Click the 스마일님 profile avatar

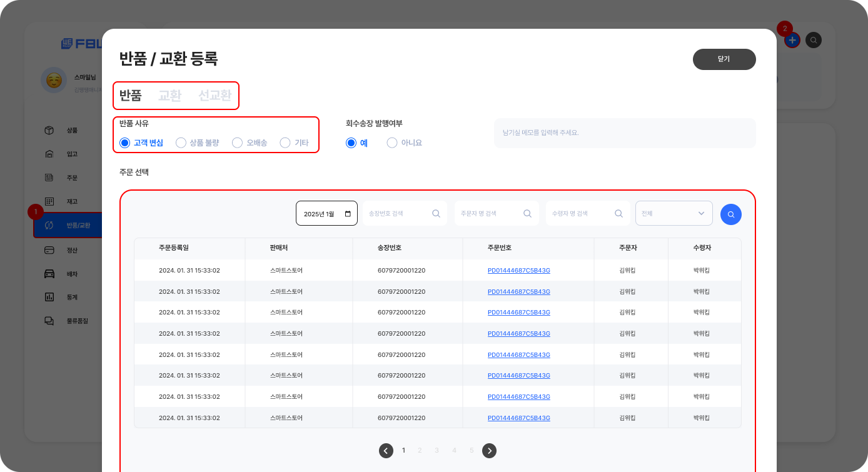point(54,80)
